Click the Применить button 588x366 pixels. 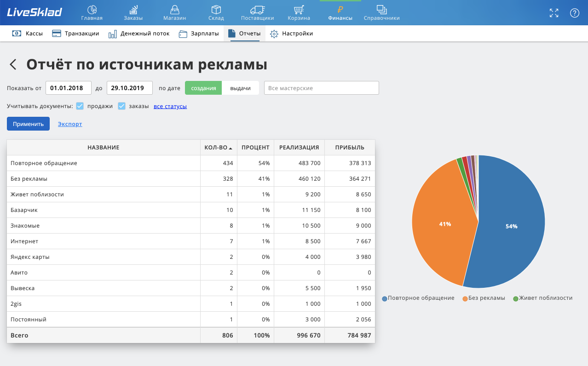(x=28, y=124)
